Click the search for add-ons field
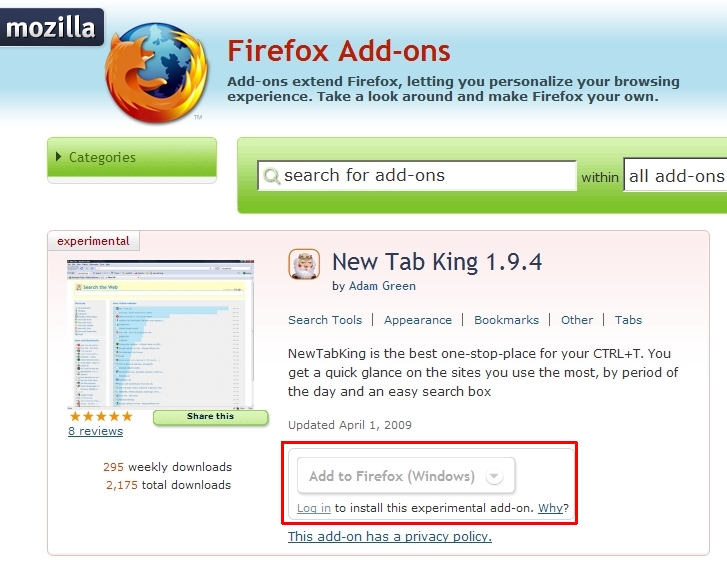 [x=417, y=176]
